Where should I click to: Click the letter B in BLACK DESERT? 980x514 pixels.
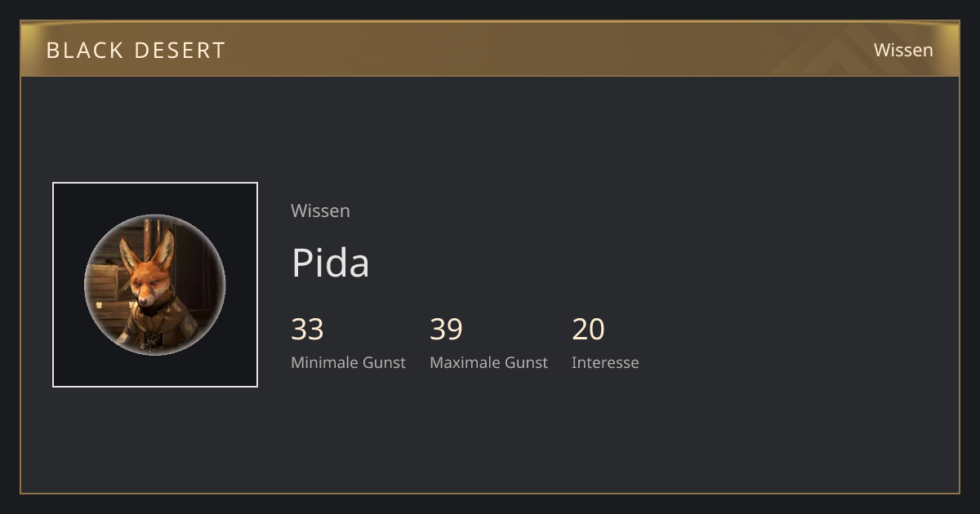coord(52,51)
